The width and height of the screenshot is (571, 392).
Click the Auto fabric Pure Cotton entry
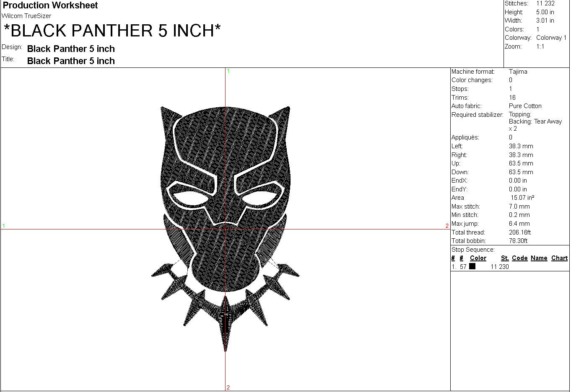[524, 106]
